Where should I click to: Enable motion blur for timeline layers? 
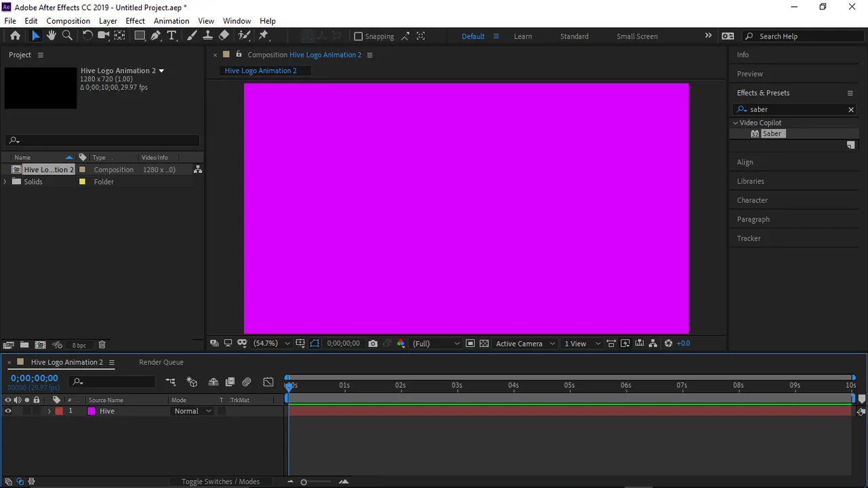click(247, 382)
